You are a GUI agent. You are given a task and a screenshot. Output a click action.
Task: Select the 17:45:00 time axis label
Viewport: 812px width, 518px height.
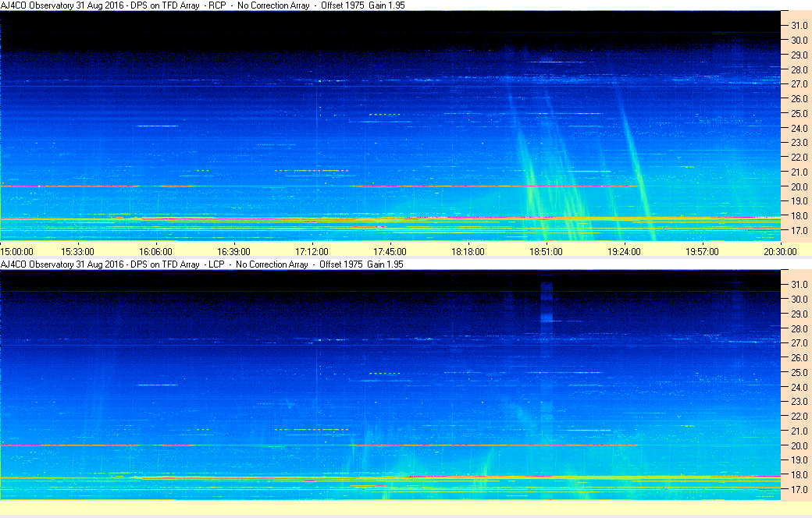pyautogui.click(x=390, y=251)
